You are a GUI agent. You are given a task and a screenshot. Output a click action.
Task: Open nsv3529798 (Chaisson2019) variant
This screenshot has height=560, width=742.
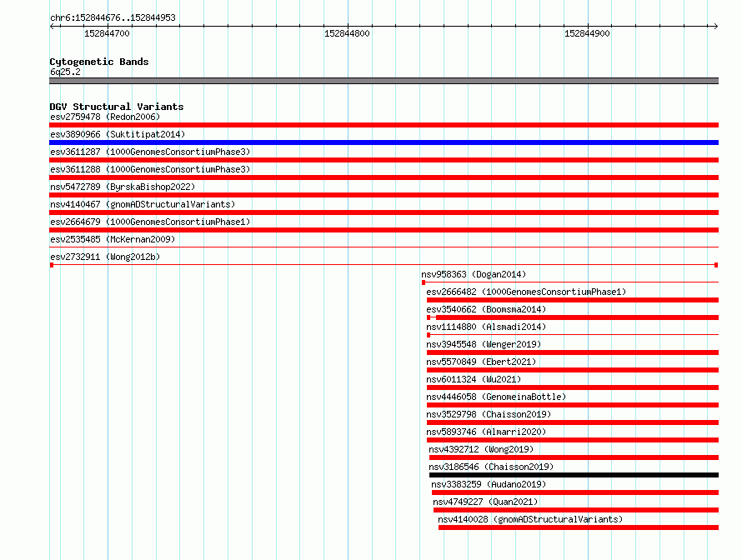tap(489, 414)
